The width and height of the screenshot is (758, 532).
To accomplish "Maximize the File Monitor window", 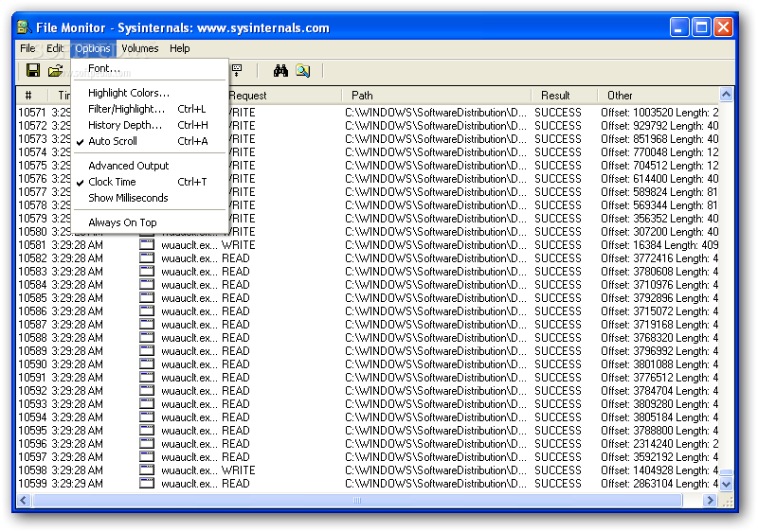I will tap(701, 27).
